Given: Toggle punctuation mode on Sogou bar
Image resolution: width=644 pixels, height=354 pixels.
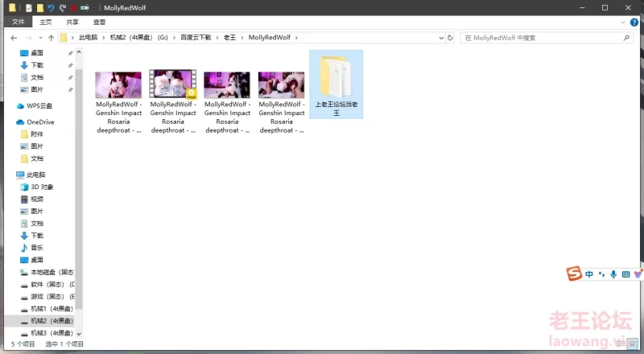Looking at the screenshot, I should (x=601, y=274).
